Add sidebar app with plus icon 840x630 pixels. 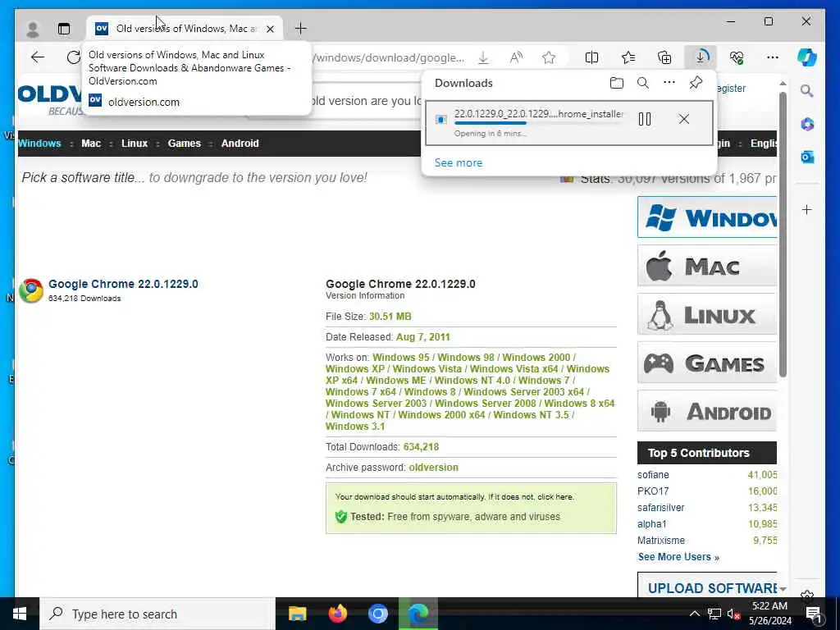click(x=807, y=209)
